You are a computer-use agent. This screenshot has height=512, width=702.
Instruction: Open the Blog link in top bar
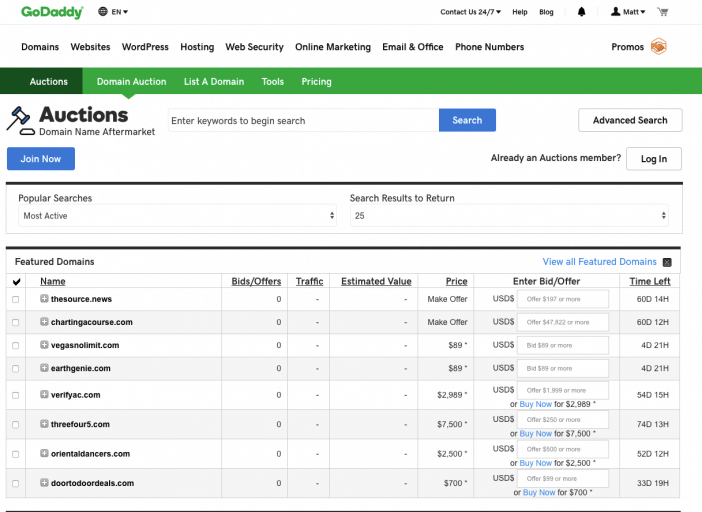coord(546,12)
